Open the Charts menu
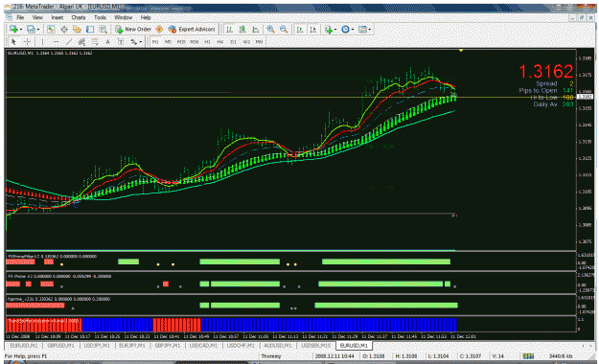This screenshot has height=364, width=599. coord(79,17)
